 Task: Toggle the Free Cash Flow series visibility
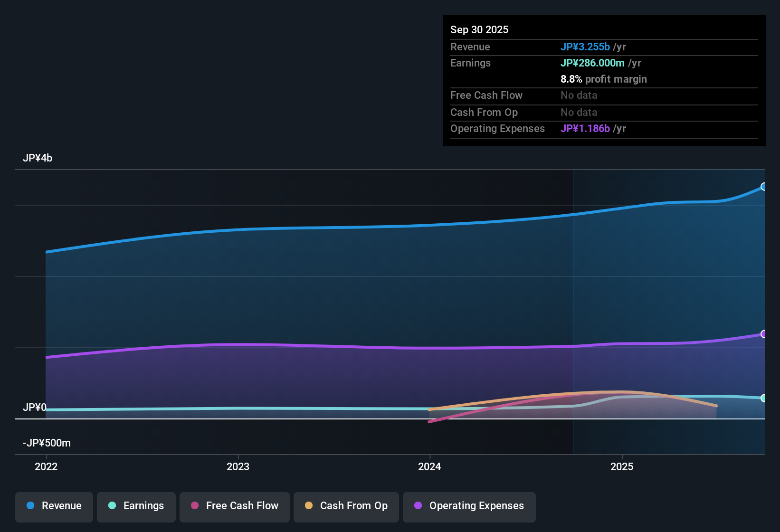tap(234, 506)
